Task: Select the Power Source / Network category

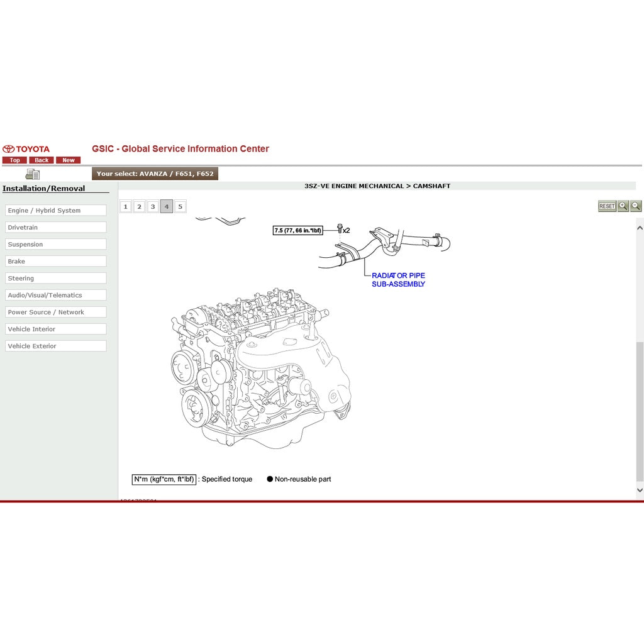Action: click(x=55, y=312)
